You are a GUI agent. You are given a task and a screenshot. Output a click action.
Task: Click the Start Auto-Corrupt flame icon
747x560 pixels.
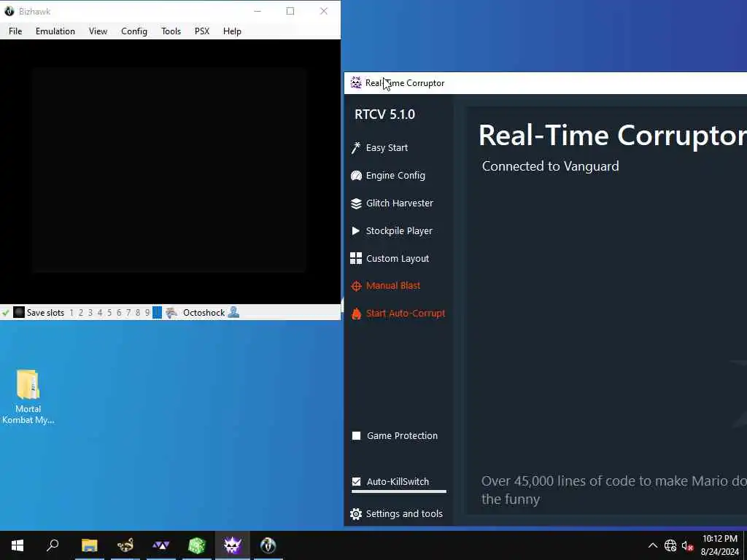[x=356, y=314]
